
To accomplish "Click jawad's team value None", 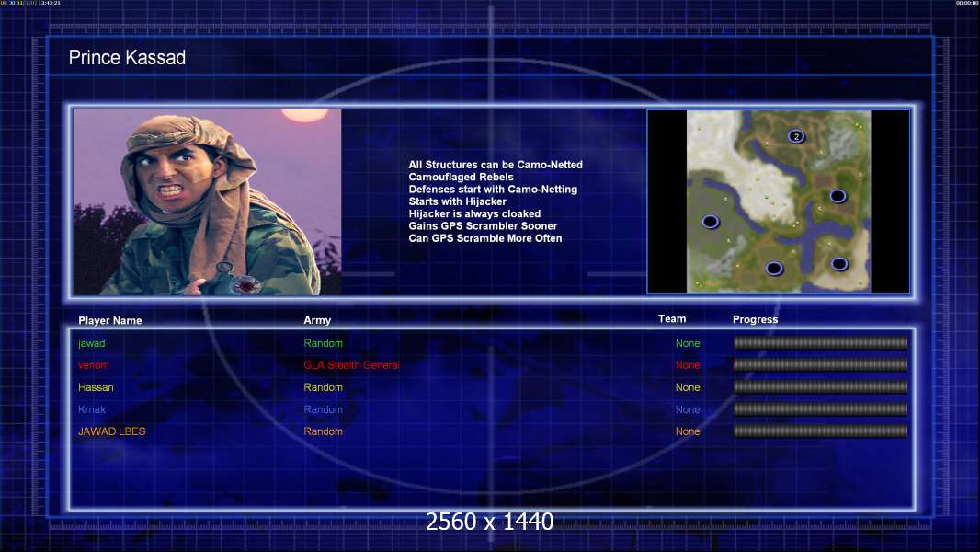I will (x=688, y=343).
